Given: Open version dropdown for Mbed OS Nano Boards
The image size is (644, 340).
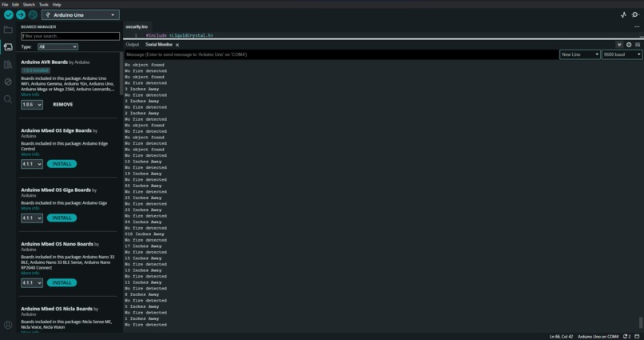Looking at the screenshot, I should (x=32, y=283).
